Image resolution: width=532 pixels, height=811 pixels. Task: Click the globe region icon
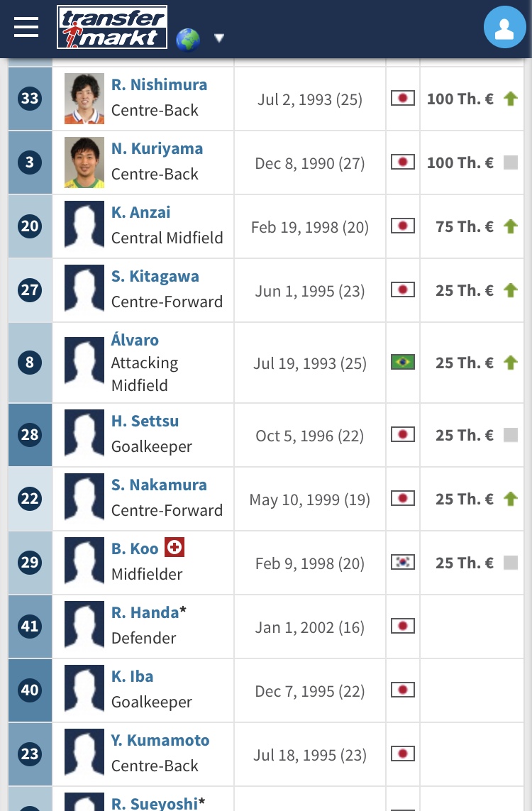click(x=188, y=40)
